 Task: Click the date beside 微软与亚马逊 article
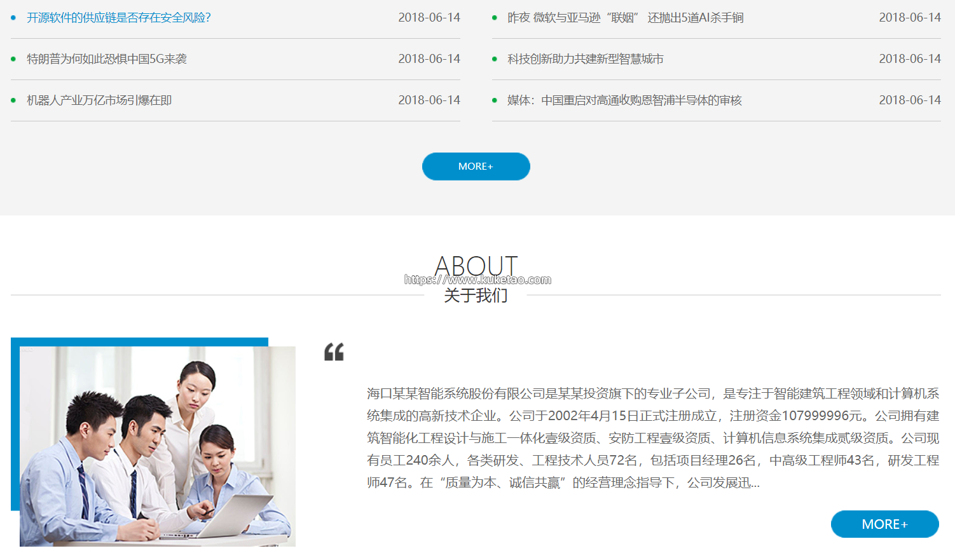pyautogui.click(x=910, y=18)
